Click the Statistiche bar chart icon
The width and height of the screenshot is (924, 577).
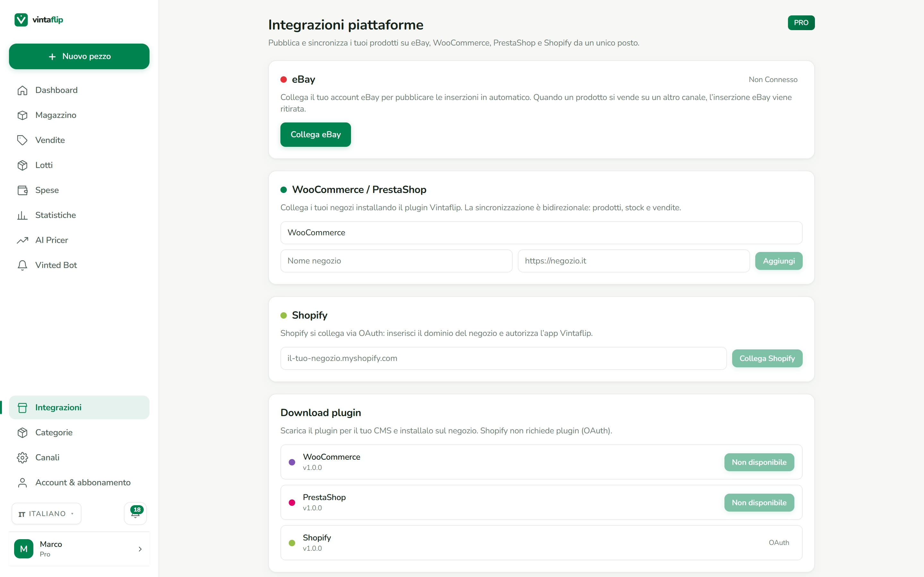[x=22, y=215]
